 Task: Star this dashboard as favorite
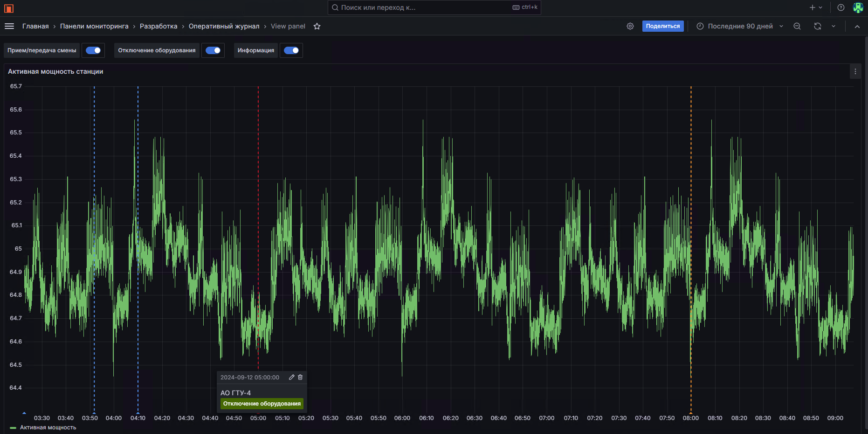[x=317, y=26]
